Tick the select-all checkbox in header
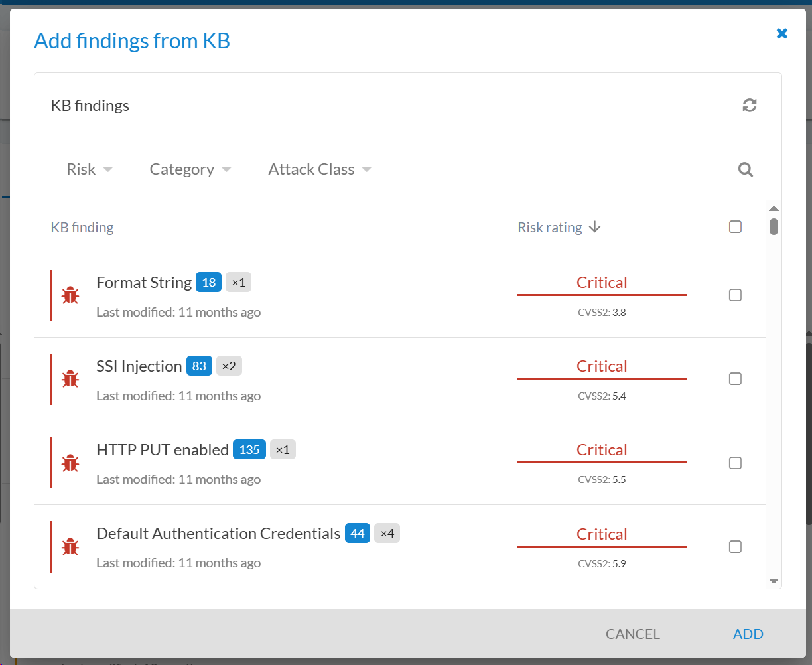812x665 pixels. pyautogui.click(x=735, y=227)
